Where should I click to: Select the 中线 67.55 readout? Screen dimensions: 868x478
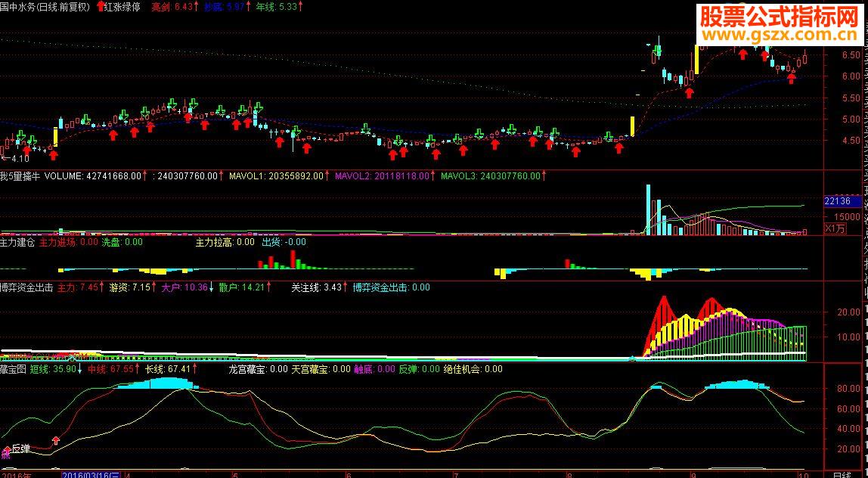[114, 369]
